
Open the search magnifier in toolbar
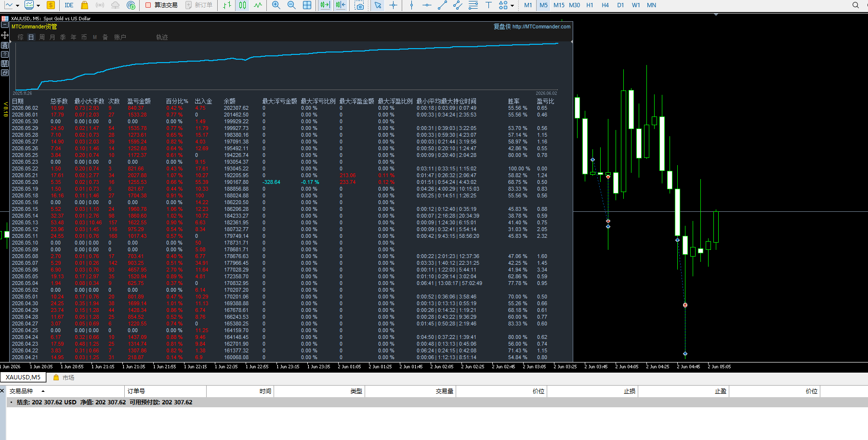point(855,5)
